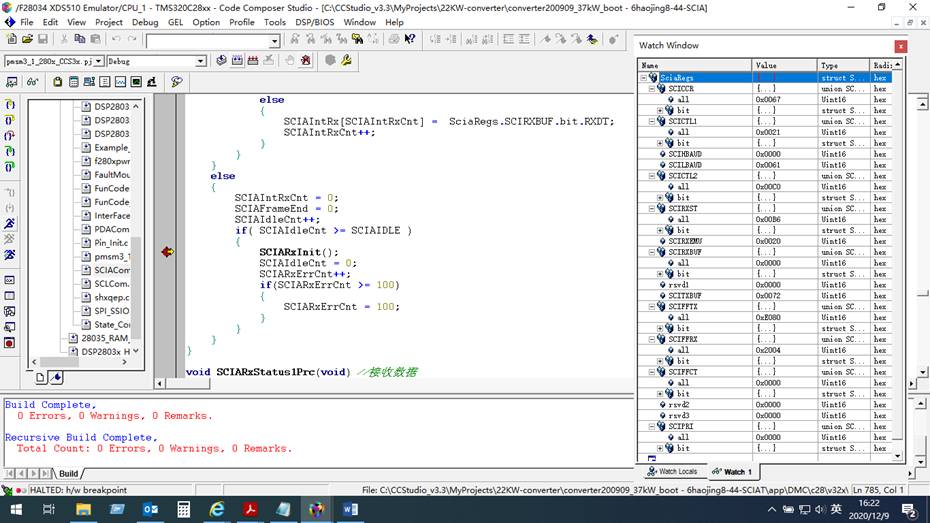Click the wrench Connect icon

pos(346,60)
